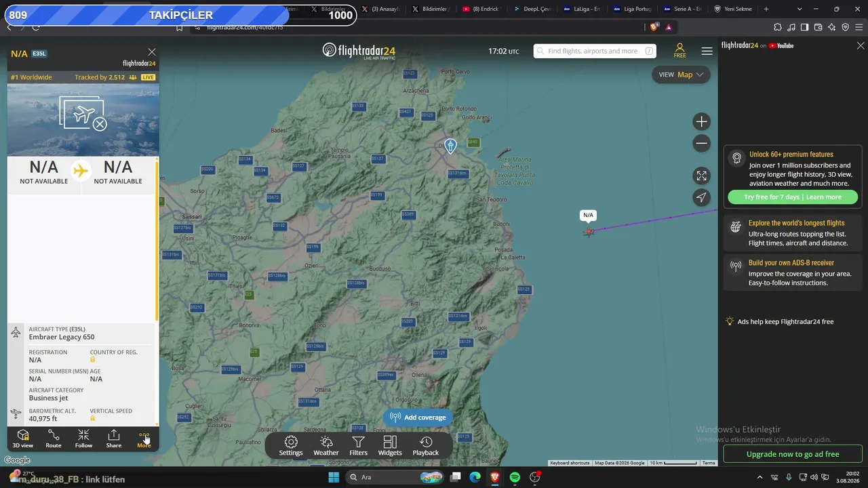Screen dimensions: 868x488
Task: Focus the Find flights, airports search box
Action: (x=595, y=51)
